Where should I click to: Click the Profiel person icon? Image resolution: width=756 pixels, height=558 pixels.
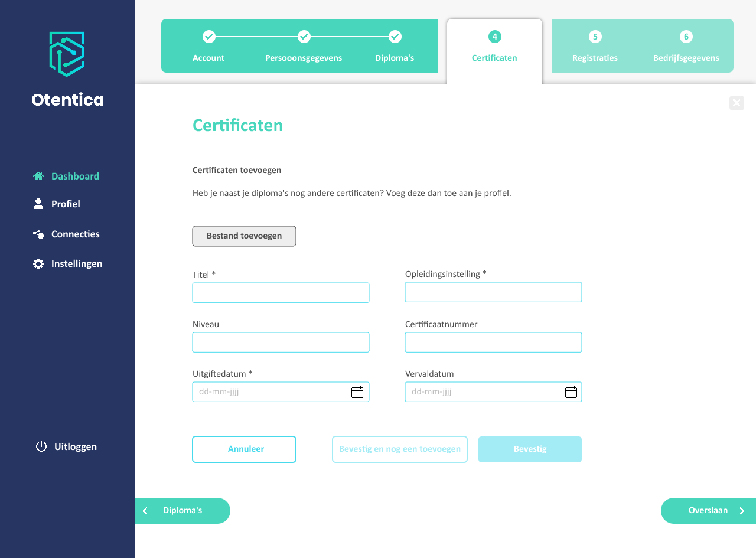[38, 204]
